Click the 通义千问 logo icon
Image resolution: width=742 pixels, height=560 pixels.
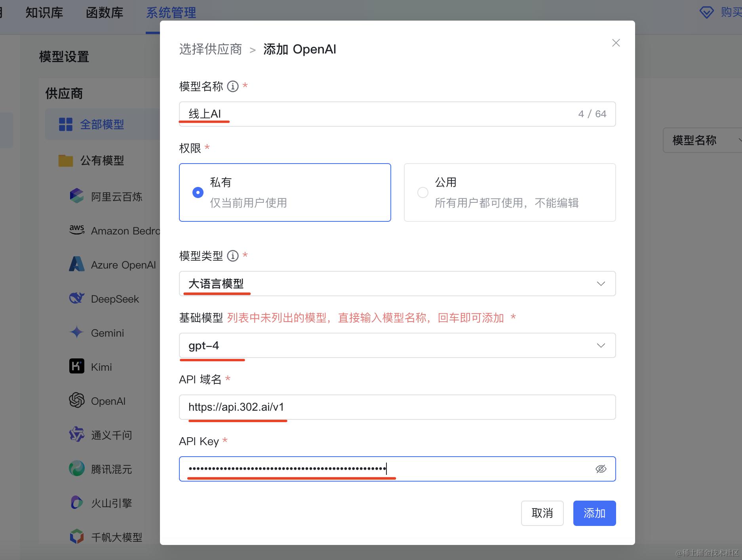coord(77,434)
